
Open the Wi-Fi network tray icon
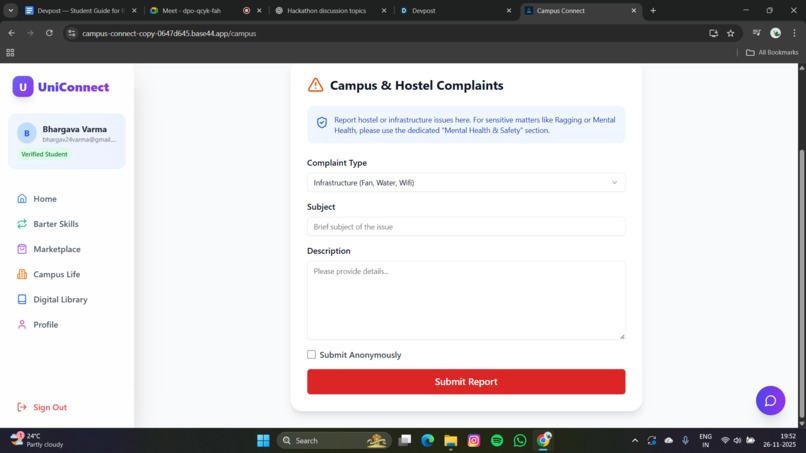(725, 441)
